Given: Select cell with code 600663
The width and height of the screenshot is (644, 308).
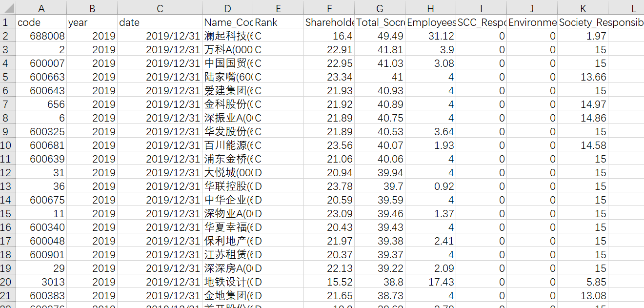Looking at the screenshot, I should [41, 77].
